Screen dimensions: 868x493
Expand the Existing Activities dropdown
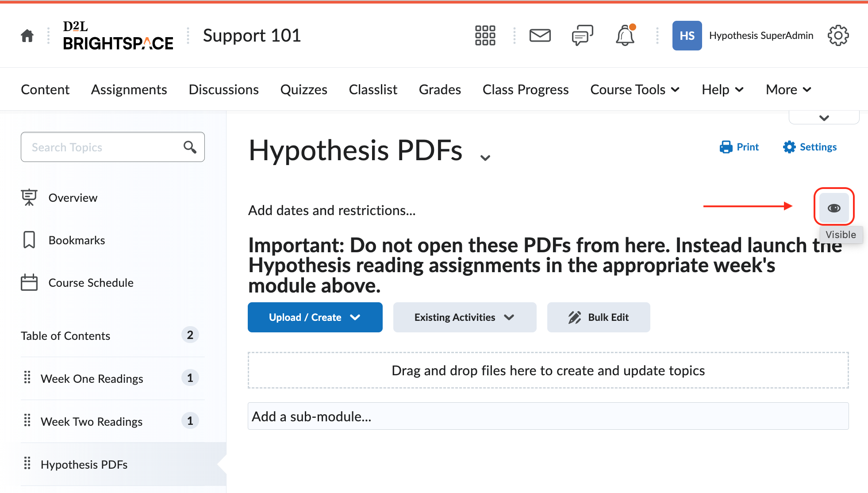464,317
